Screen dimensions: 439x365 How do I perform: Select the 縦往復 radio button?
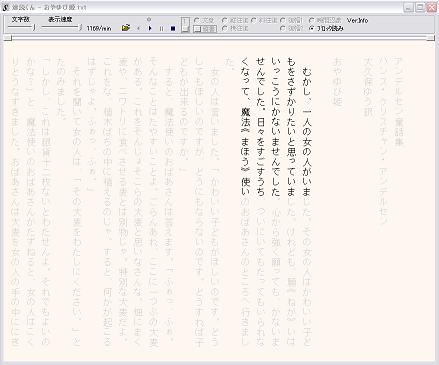click(x=225, y=20)
